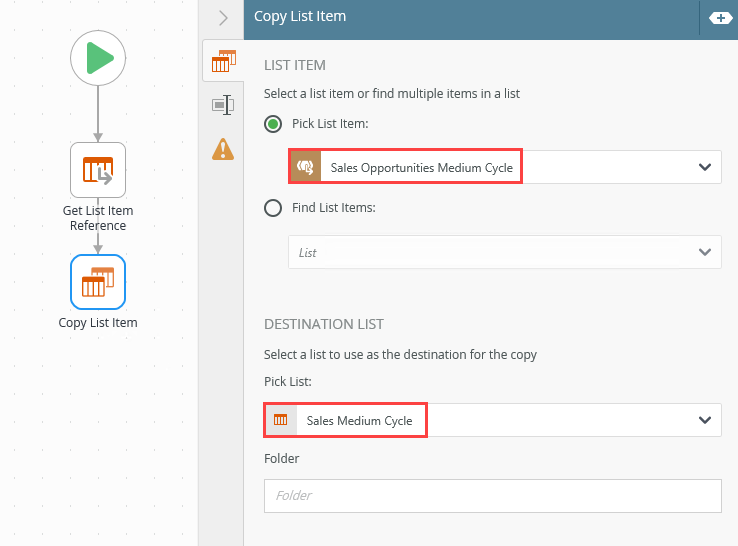Screen dimensions: 738x546
Task: Open the warning triangle errors tab
Action: (223, 149)
